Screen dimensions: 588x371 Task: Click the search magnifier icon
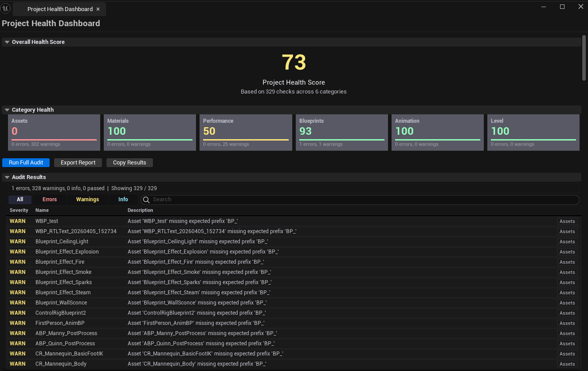pyautogui.click(x=146, y=199)
